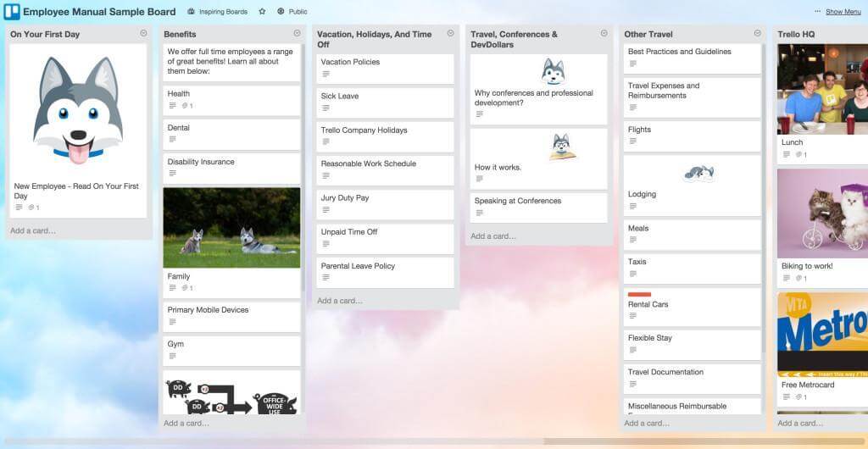This screenshot has height=449, width=868.
Task: Click description icon on Vacation Policies card
Action: click(325, 74)
